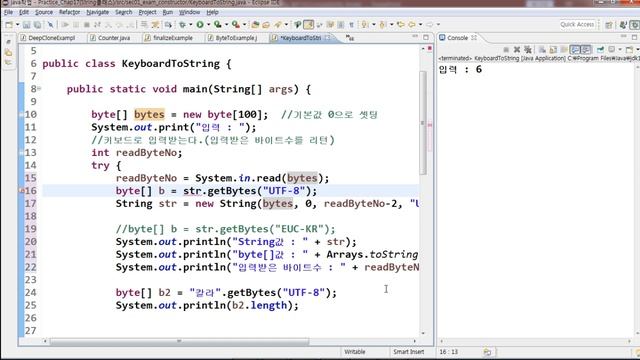Click the Open Perspective icon
The height and width of the screenshot is (360, 640).
[609, 25]
